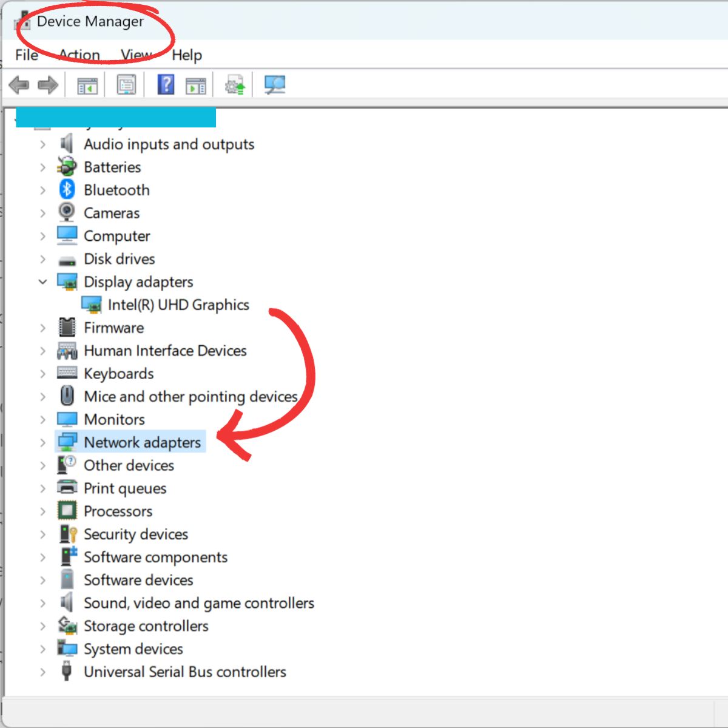Select Mice and other pointing devices
Screen dimensions: 728x728
coord(190,397)
